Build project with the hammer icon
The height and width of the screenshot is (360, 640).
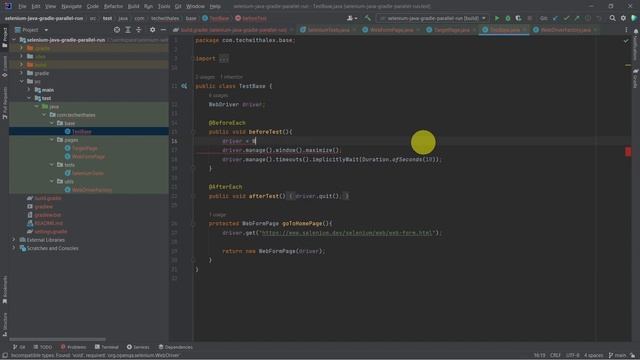point(367,18)
